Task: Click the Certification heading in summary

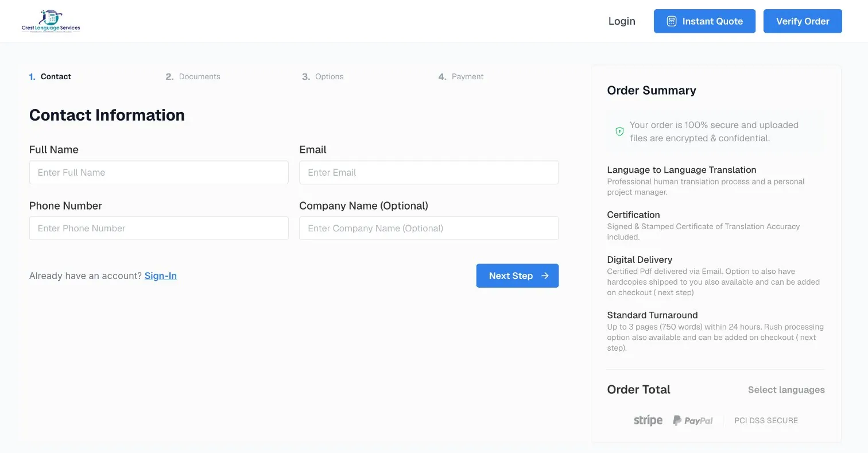Action: click(x=633, y=215)
